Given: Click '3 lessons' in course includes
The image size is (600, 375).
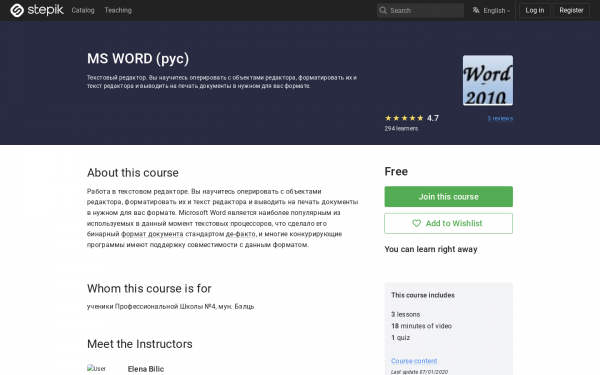Looking at the screenshot, I should [x=406, y=315].
